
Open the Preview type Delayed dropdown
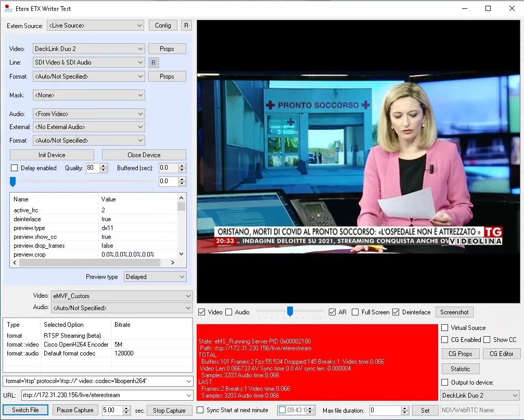tap(155, 277)
